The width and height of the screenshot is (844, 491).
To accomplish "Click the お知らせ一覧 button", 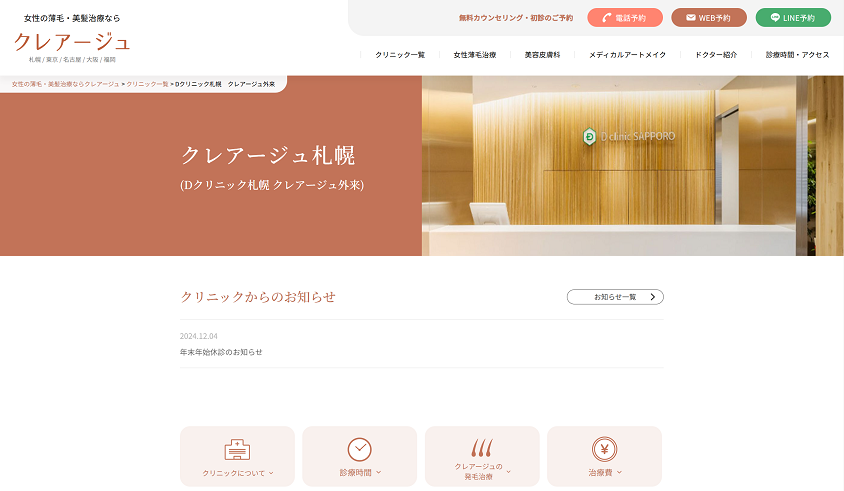I will 615,297.
